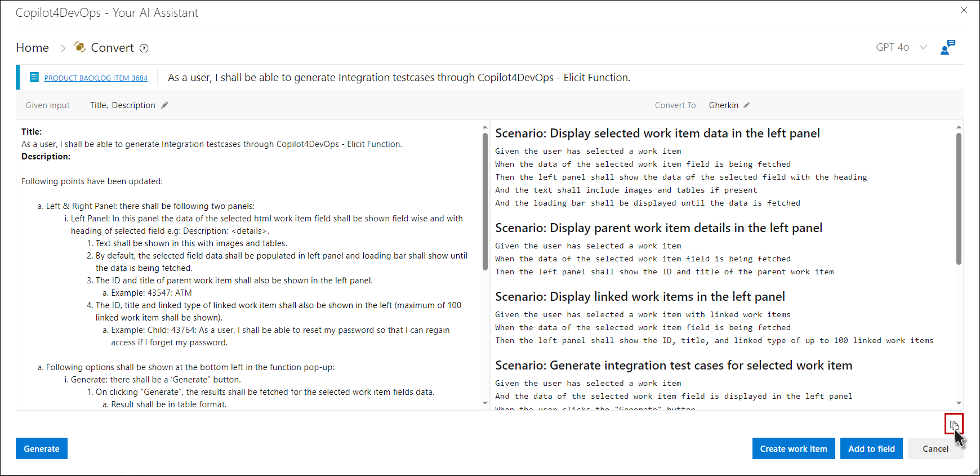The image size is (980, 476).
Task: Click the Cancel button
Action: click(x=936, y=448)
